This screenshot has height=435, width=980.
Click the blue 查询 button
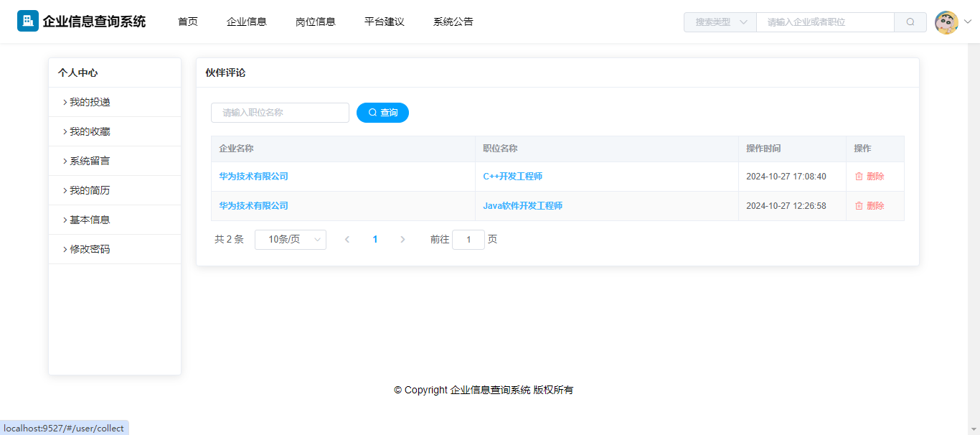pos(382,113)
